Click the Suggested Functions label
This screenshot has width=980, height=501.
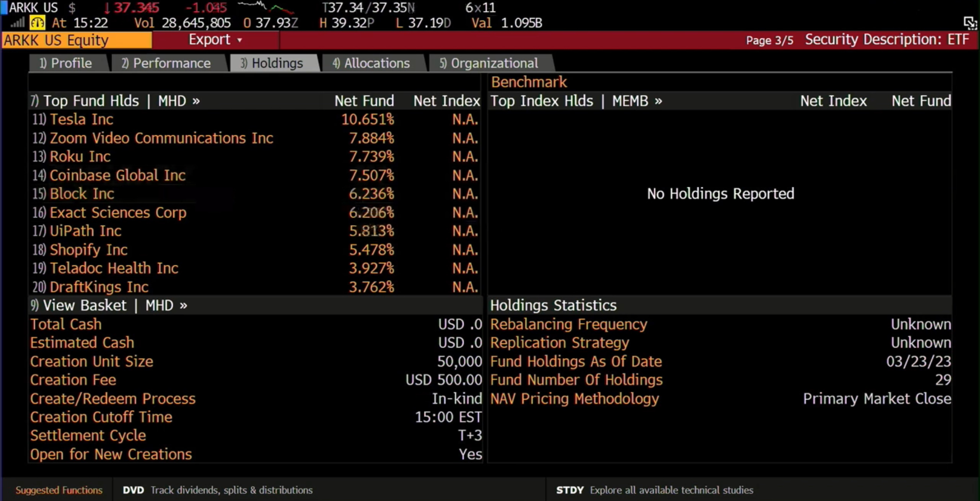coord(59,490)
